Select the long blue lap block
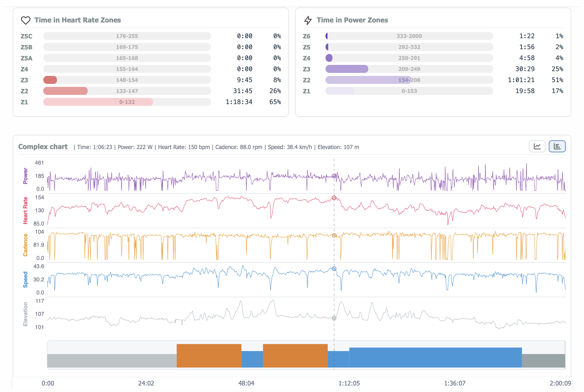The height and width of the screenshot is (392, 584). click(x=435, y=358)
